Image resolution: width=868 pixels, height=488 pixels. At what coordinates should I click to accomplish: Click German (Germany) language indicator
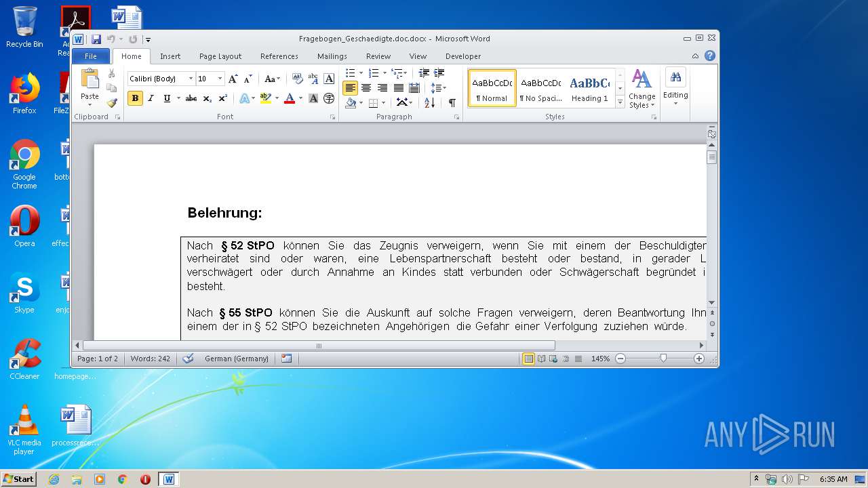(237, 359)
